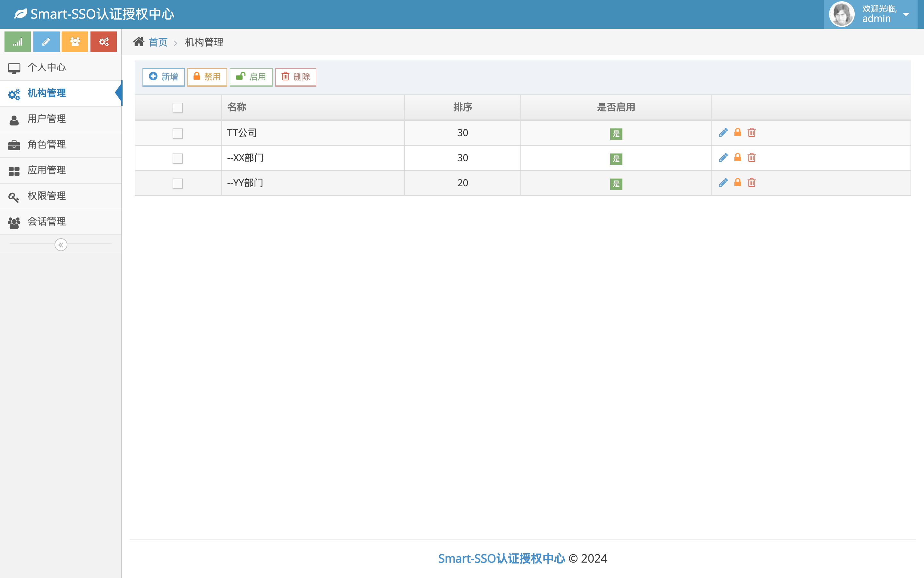This screenshot has width=924, height=578.
Task: Click lock icon for TT公司 row
Action: [738, 132]
